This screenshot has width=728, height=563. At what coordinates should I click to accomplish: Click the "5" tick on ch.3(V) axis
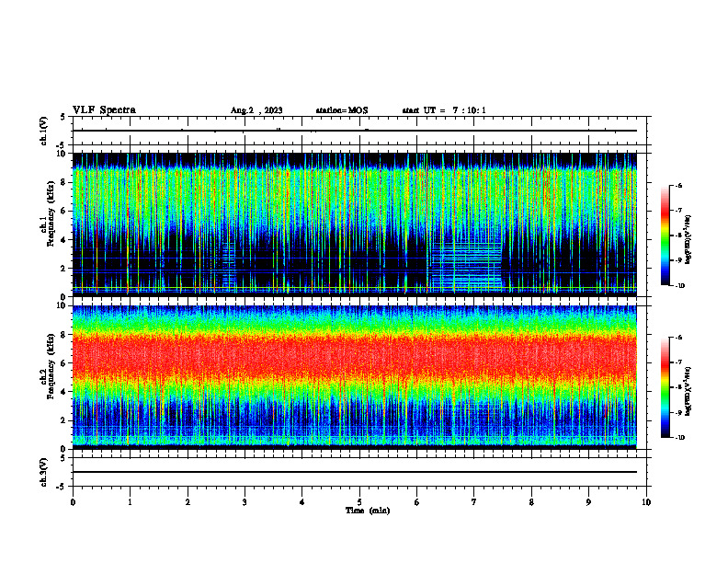63,458
